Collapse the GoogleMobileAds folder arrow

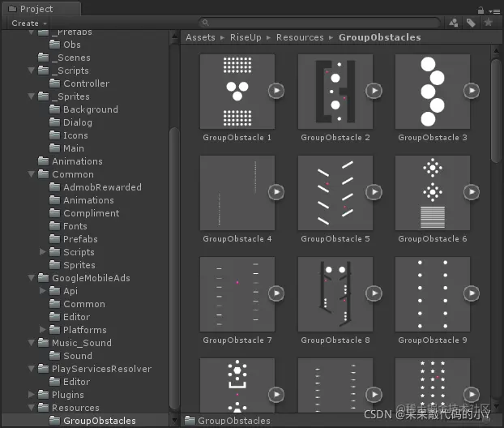pyautogui.click(x=31, y=278)
